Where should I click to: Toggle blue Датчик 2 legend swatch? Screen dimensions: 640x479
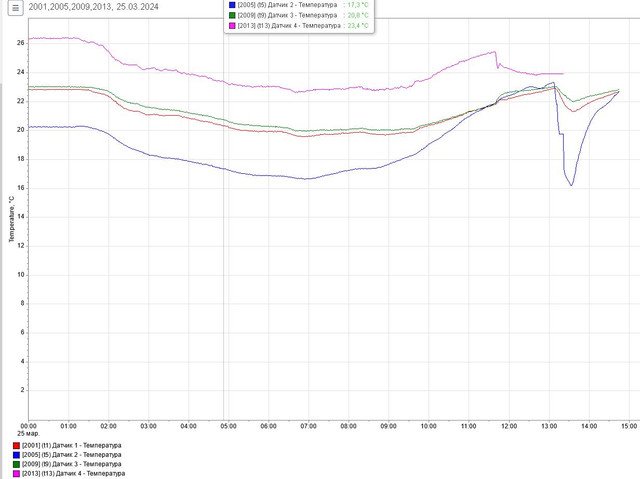coord(16,455)
